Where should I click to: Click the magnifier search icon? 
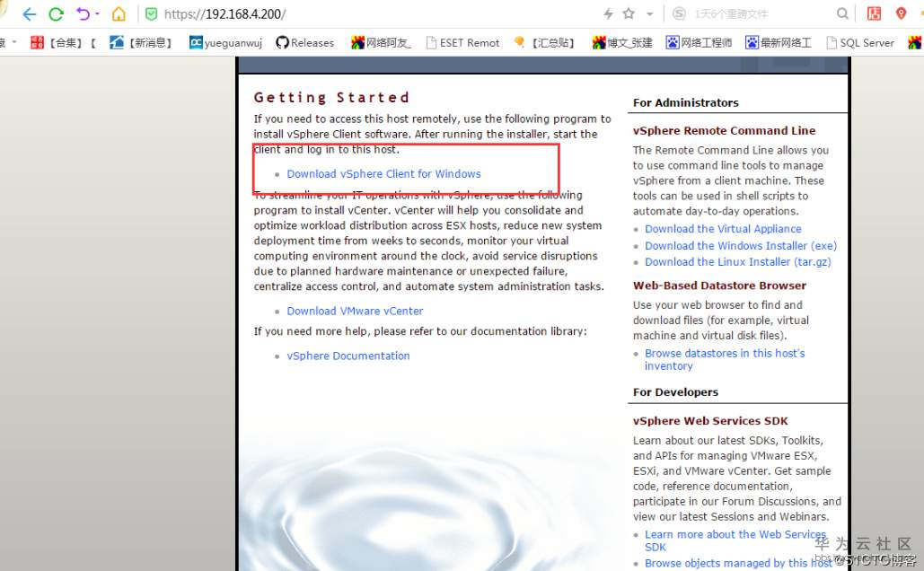point(842,13)
